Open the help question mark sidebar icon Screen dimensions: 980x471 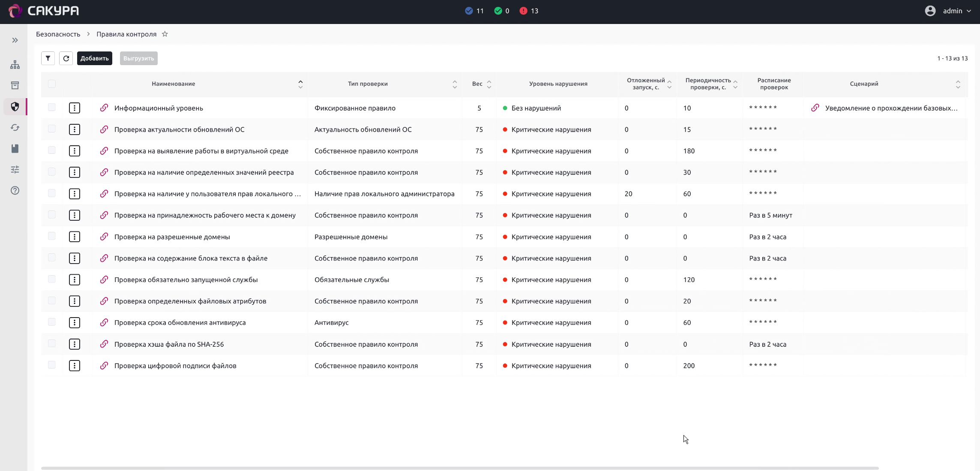[x=15, y=190]
